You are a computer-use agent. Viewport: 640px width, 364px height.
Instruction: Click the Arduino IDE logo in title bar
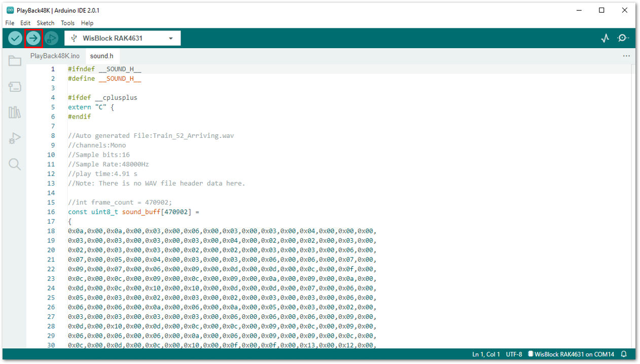(10, 10)
